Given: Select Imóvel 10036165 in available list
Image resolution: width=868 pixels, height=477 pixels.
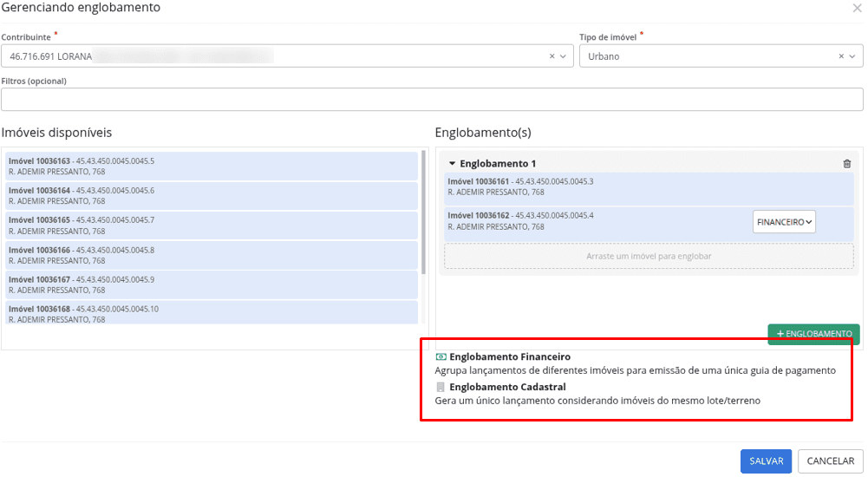Looking at the screenshot, I should [212, 225].
